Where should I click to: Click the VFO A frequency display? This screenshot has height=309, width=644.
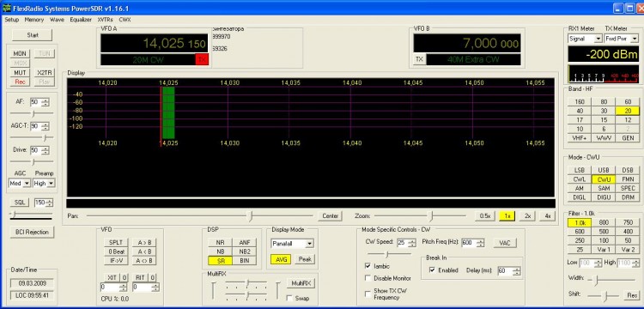155,43
